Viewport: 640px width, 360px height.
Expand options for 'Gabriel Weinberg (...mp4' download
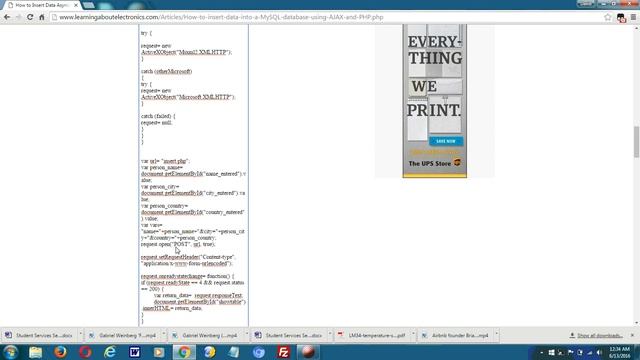coord(247,335)
